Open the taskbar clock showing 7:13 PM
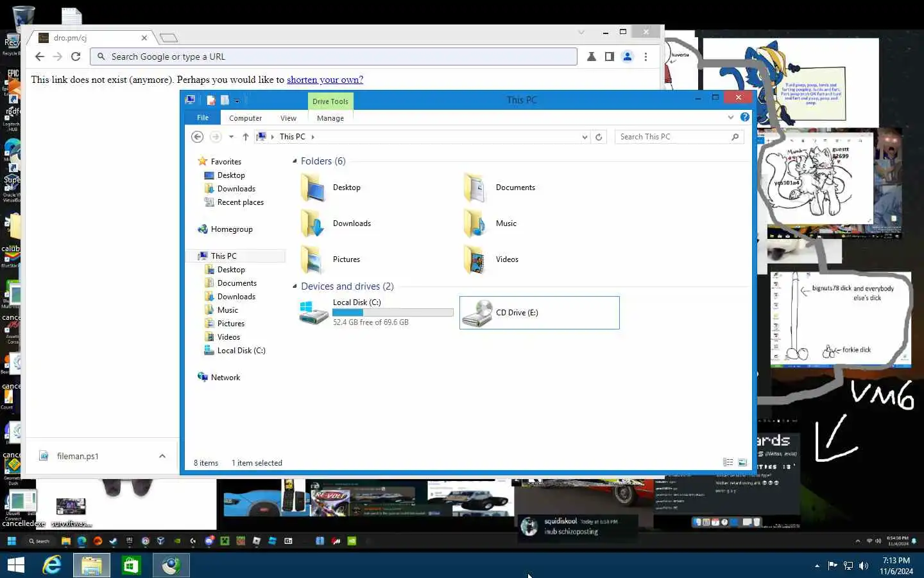The width and height of the screenshot is (924, 578). tap(896, 566)
